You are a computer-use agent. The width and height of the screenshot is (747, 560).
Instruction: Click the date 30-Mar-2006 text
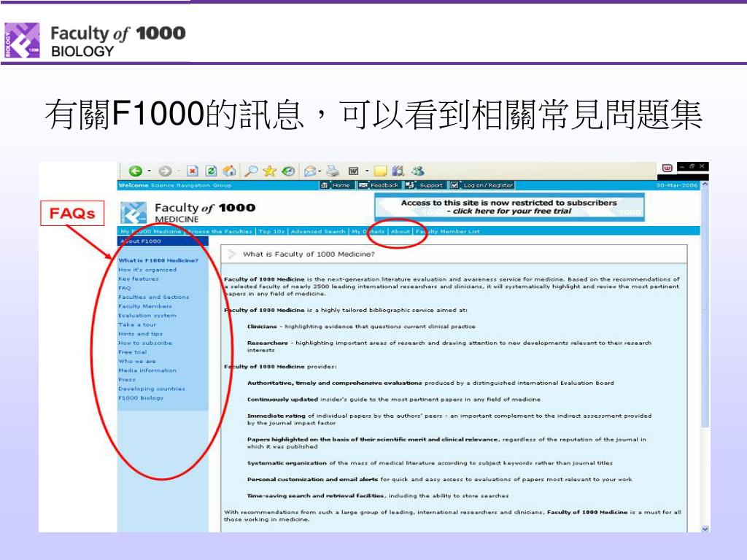(x=676, y=185)
